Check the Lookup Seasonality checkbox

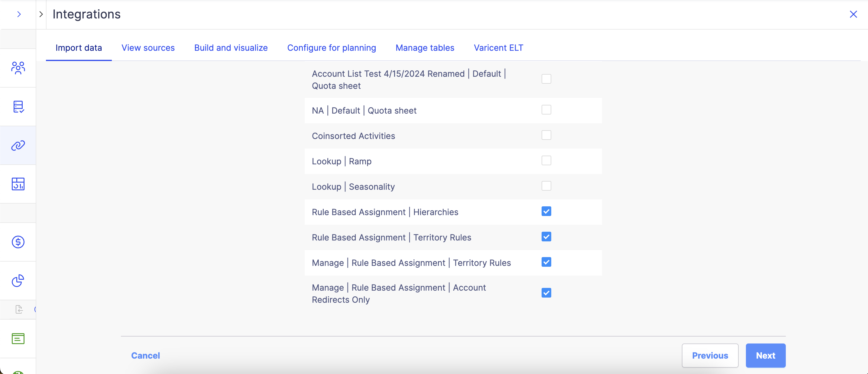[546, 186]
